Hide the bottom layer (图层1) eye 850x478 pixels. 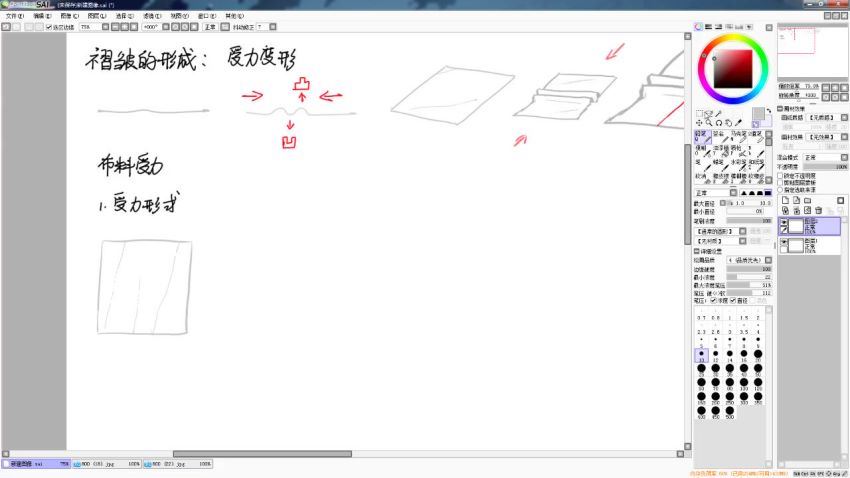pos(784,241)
